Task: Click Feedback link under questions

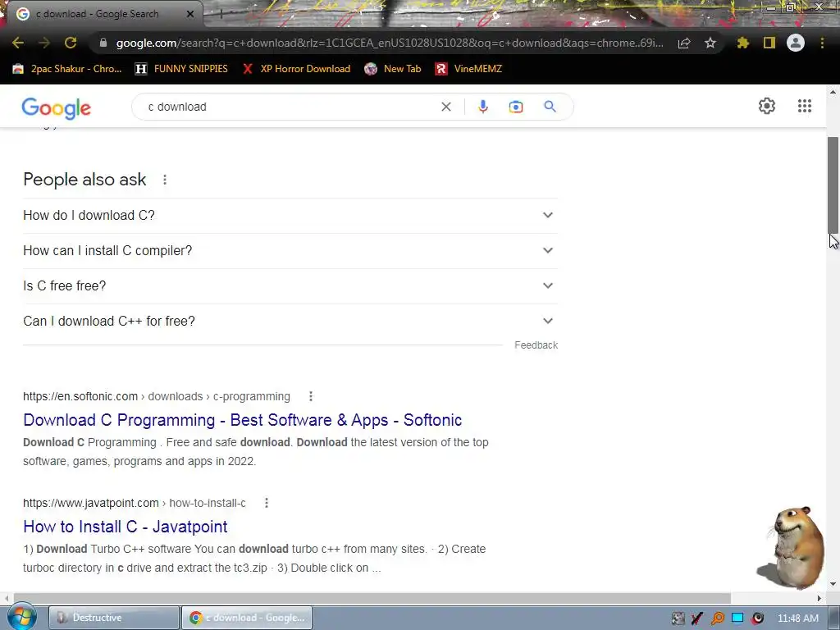Action: click(x=536, y=345)
